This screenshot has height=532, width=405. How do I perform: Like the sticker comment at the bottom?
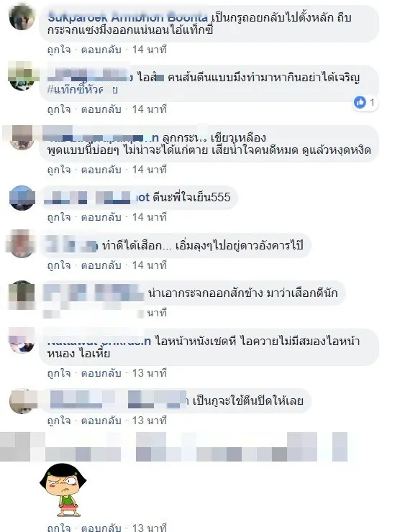click(59, 528)
